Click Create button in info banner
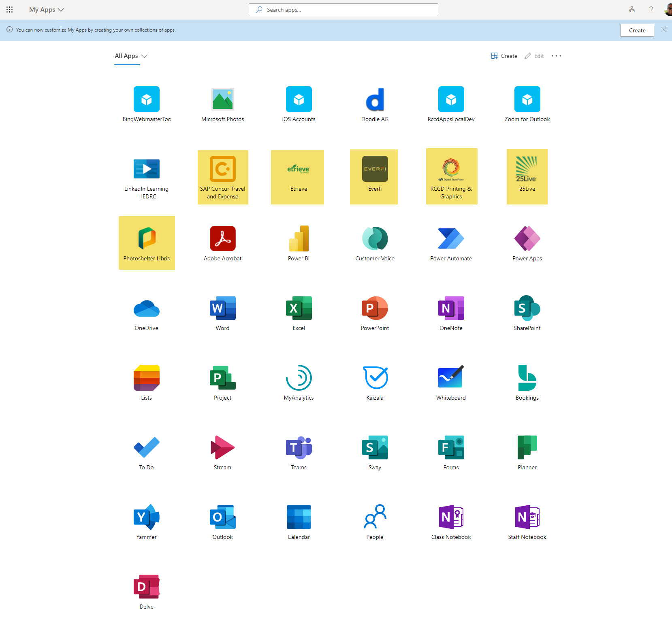Image resolution: width=672 pixels, height=628 pixels. (637, 30)
